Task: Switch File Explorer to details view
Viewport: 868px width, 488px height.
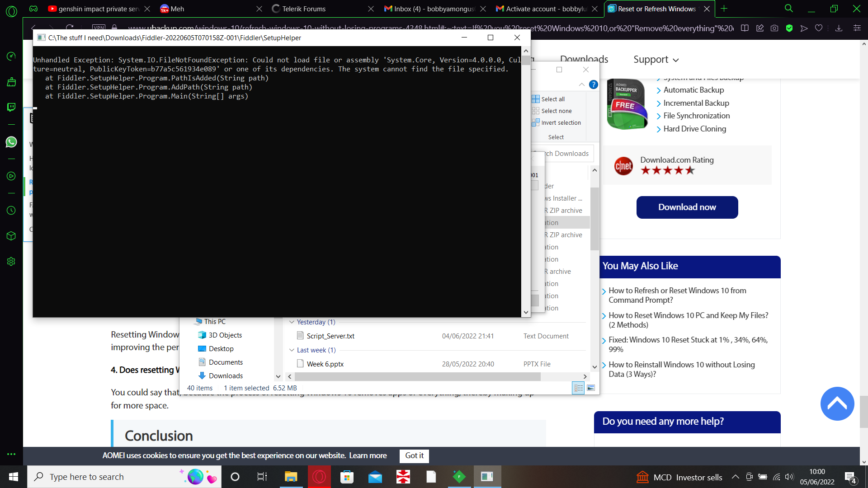Action: pos(578,388)
